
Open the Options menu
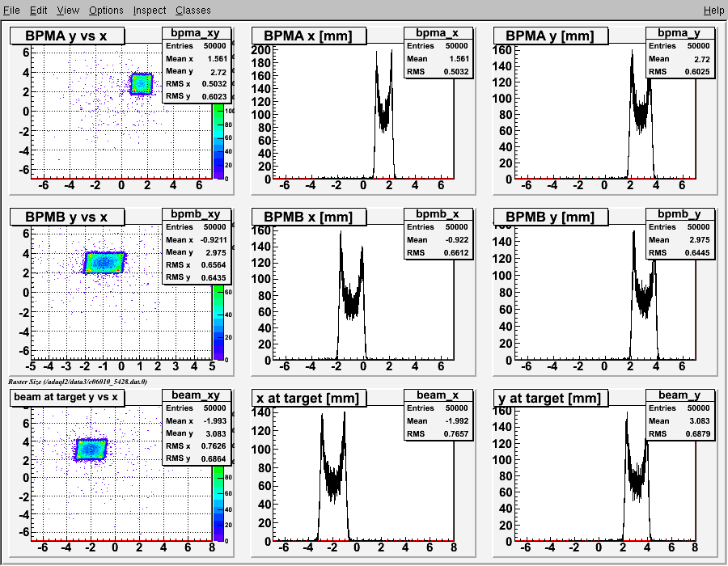106,11
